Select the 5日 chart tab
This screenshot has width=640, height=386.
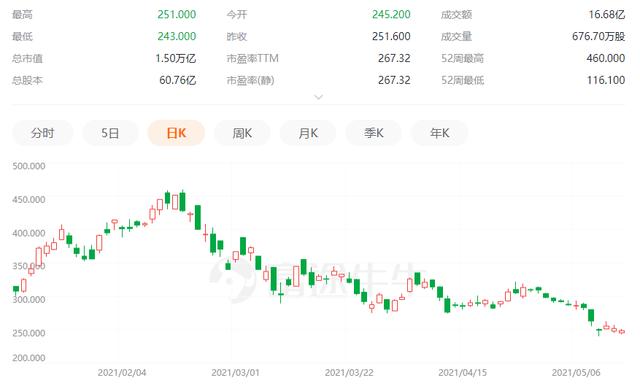110,133
